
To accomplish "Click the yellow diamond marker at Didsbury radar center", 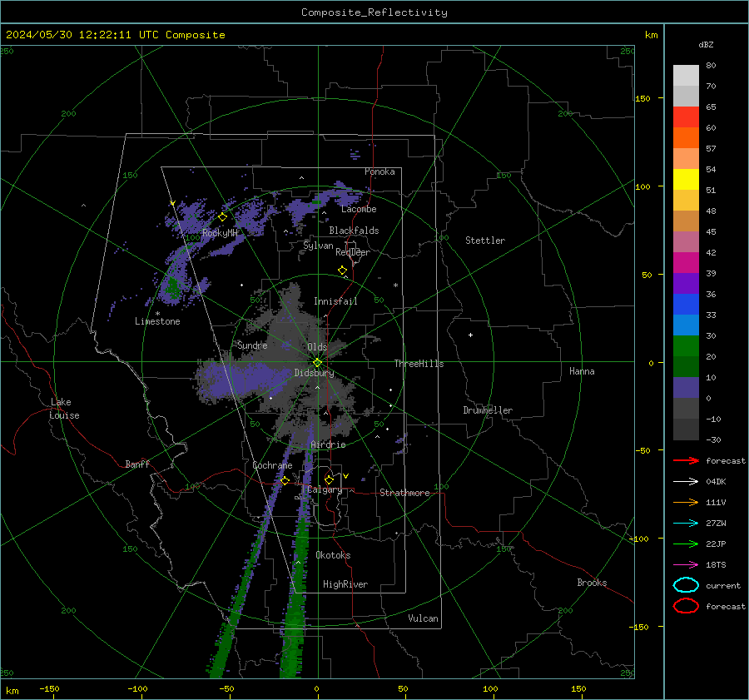I will [318, 363].
